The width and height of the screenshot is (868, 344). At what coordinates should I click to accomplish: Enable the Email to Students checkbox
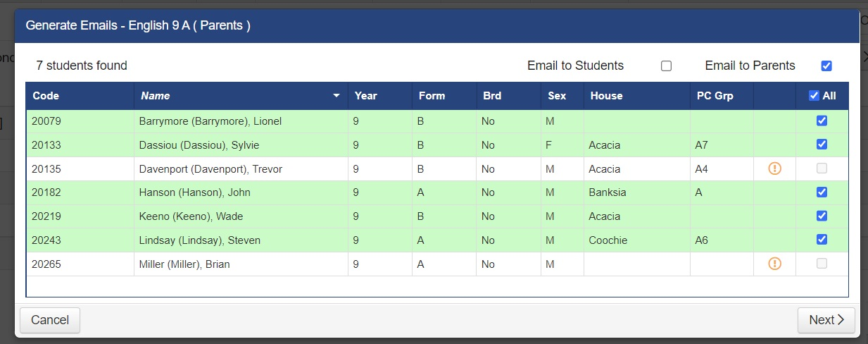click(666, 66)
